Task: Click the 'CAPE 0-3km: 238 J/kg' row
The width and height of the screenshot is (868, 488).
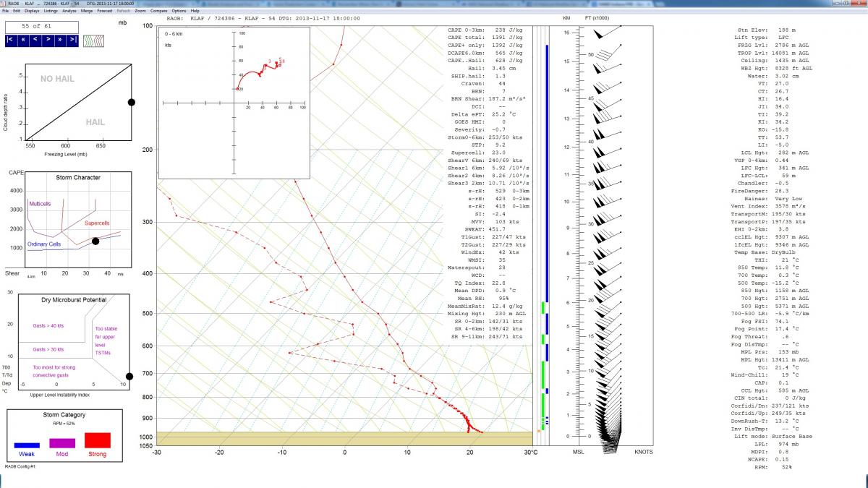Action: coord(485,30)
